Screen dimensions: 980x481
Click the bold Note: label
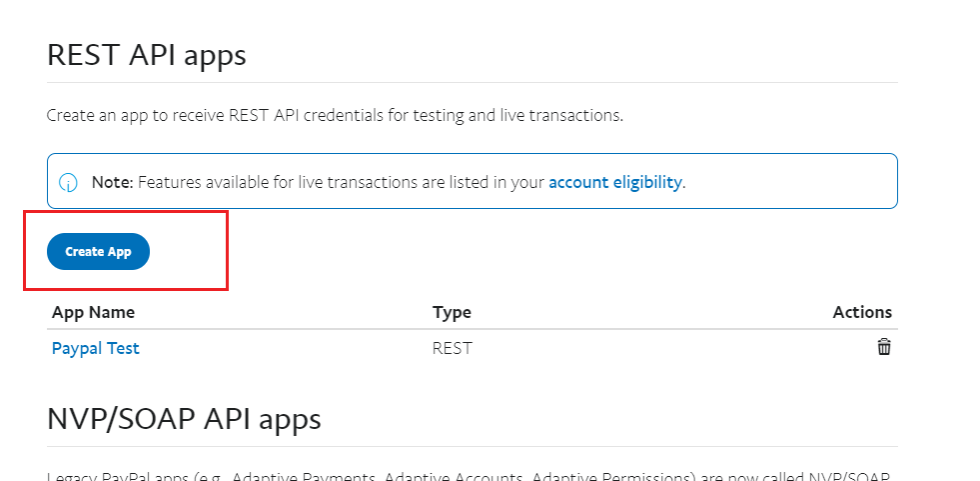tap(112, 182)
